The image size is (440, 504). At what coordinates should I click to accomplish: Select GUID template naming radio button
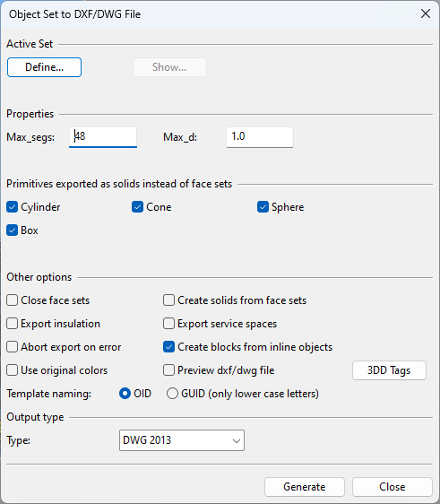(x=172, y=394)
